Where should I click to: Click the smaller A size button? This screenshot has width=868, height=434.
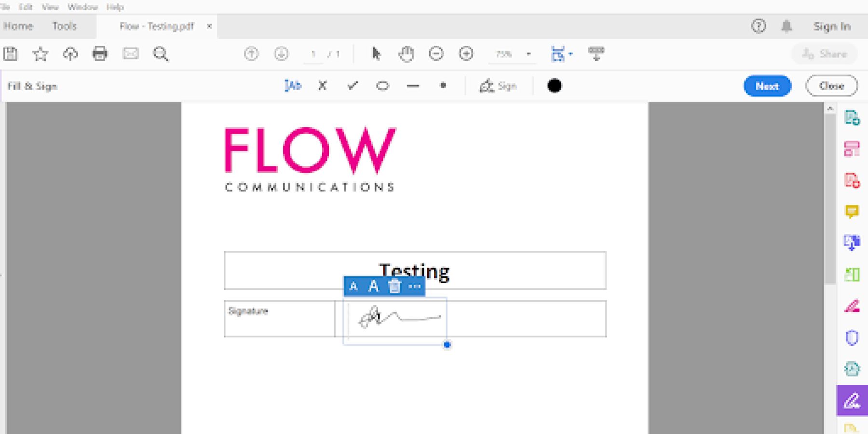click(353, 286)
